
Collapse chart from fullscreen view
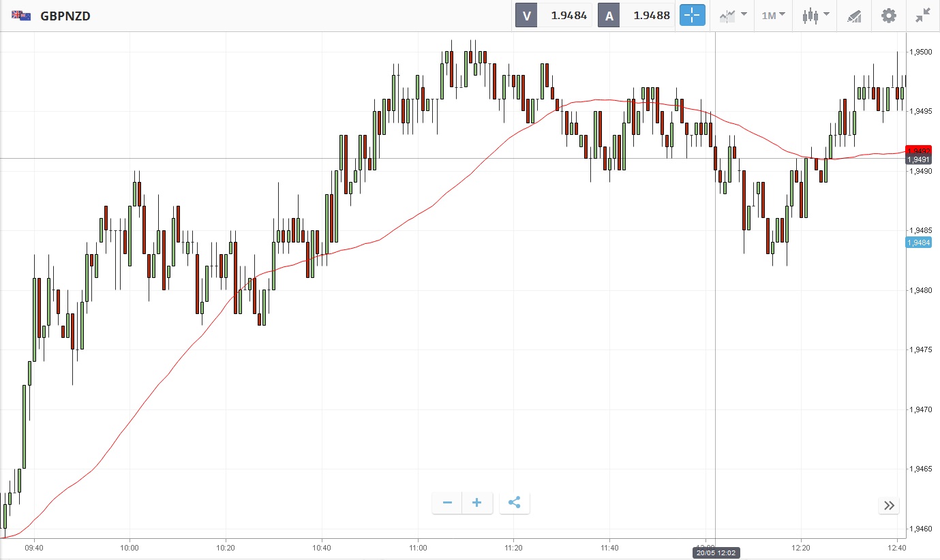coord(923,15)
